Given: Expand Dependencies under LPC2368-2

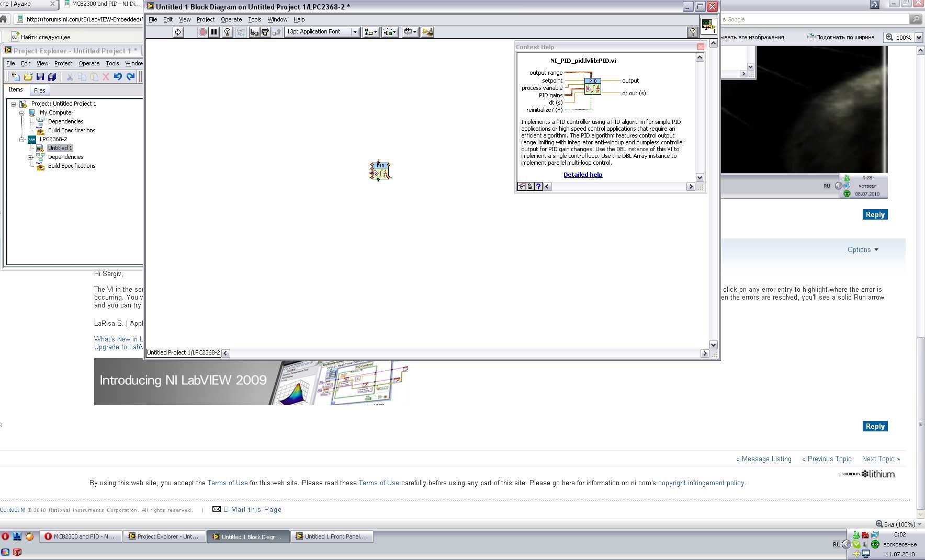Looking at the screenshot, I should click(30, 157).
